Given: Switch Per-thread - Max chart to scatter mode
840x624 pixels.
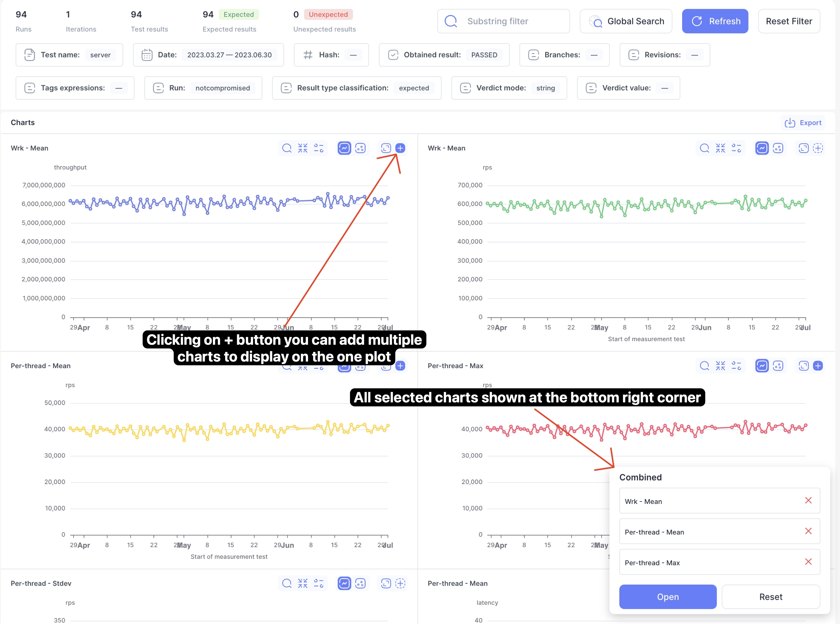Looking at the screenshot, I should click(778, 366).
